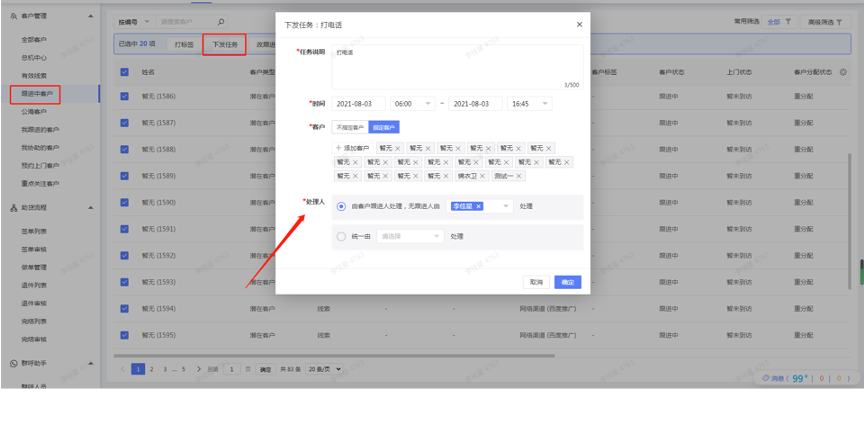Open 全部客户 in sidebar
Viewport: 864px width, 422px height.
tap(34, 40)
